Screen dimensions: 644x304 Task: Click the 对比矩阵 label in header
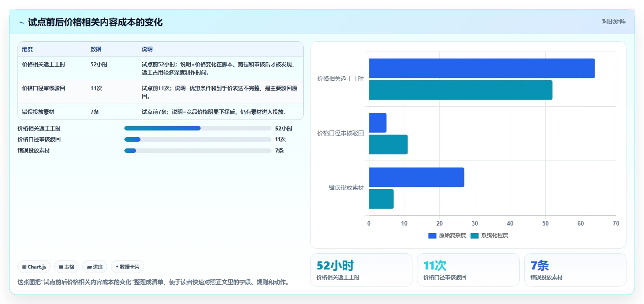tap(613, 22)
